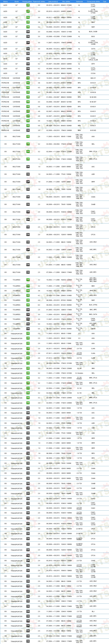The image size is (109, 644).
Task: Click the 171kW / 233KM cell
Action: pyautogui.click(x=66, y=36)
